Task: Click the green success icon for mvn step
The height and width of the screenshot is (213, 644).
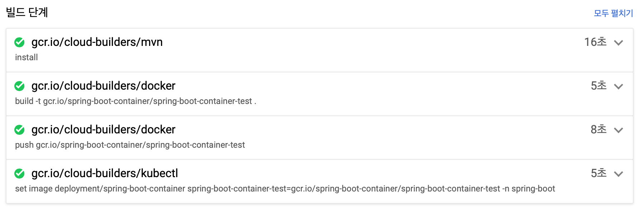Action: [x=19, y=42]
